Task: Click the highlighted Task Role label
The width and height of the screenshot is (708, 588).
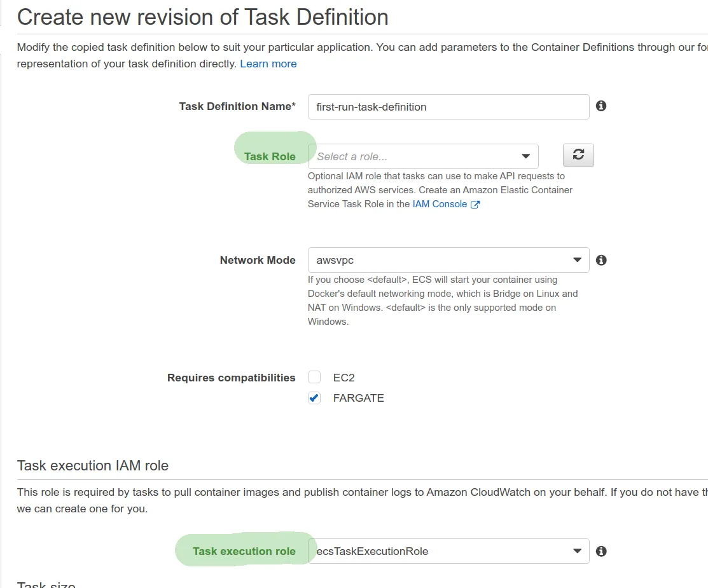Action: 270,156
